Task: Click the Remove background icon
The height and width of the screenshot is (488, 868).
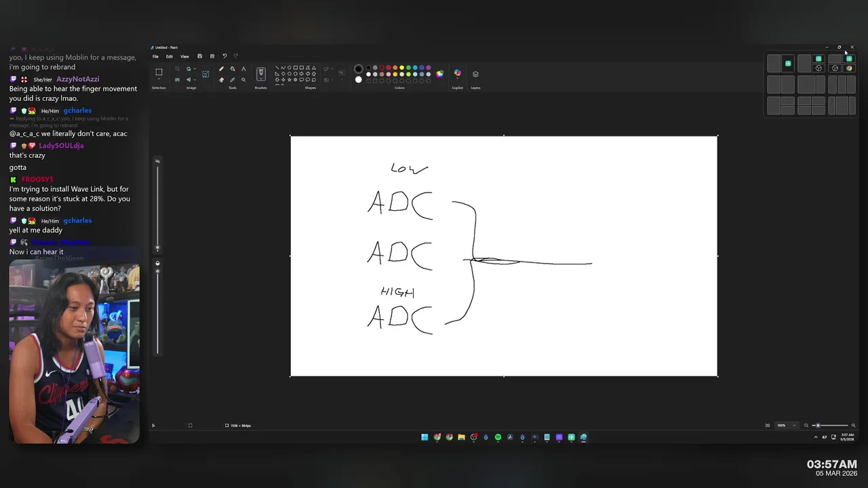Action: (205, 74)
